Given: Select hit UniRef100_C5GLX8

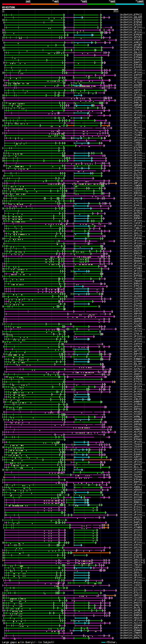Looking at the screenshot, I should (131, 130).
